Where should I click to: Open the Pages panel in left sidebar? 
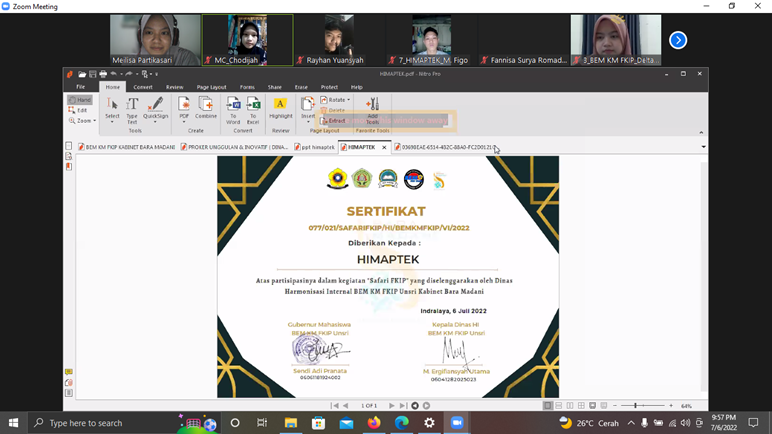(x=68, y=146)
